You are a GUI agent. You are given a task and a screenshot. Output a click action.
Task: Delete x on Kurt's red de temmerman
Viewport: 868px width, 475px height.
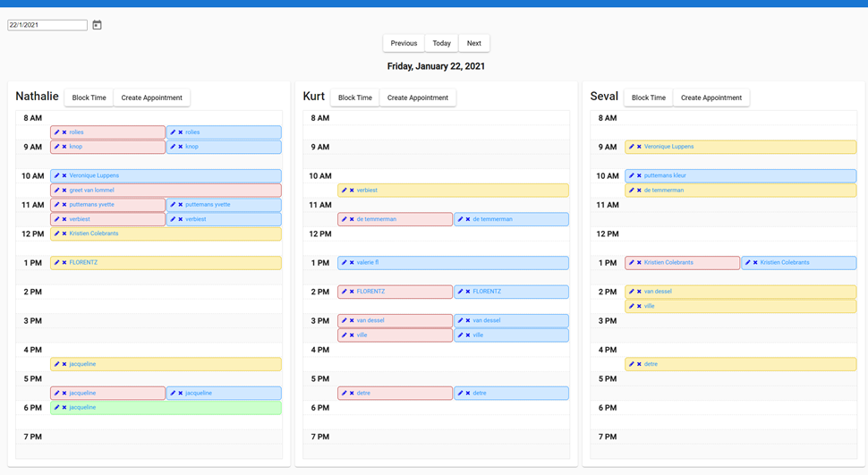(352, 219)
